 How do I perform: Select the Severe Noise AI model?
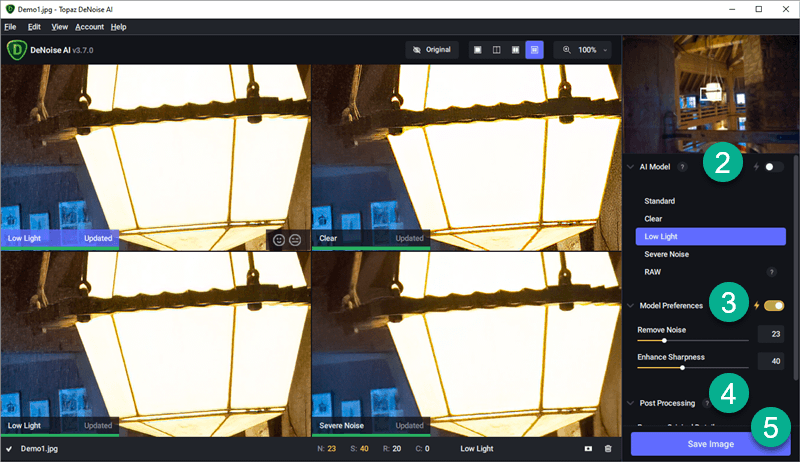(x=710, y=254)
